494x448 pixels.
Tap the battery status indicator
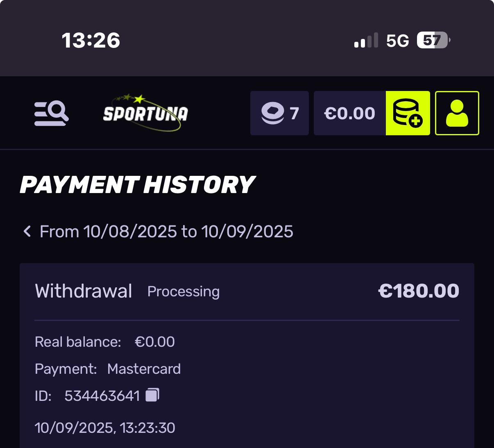tap(433, 41)
